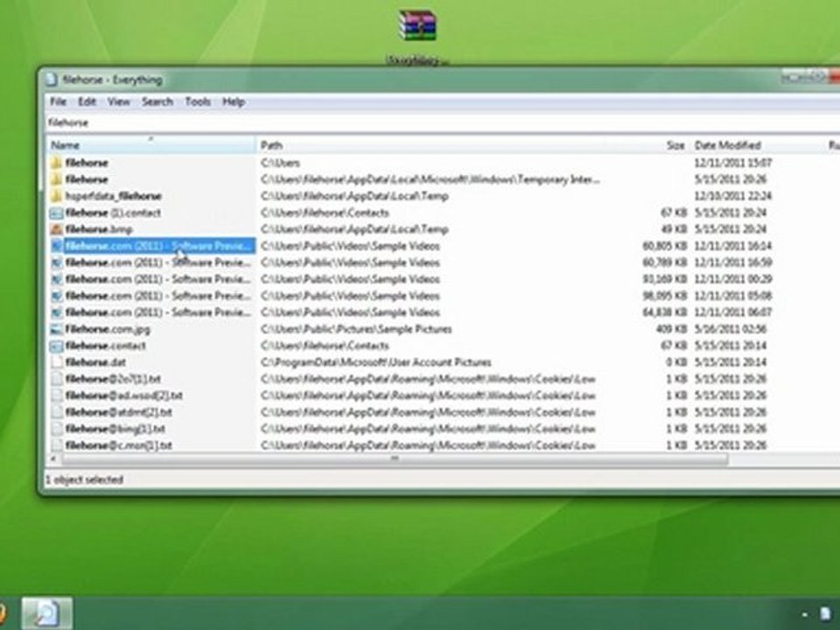840x630 pixels.
Task: Click the filehorse.dat file icon
Action: (x=56, y=362)
